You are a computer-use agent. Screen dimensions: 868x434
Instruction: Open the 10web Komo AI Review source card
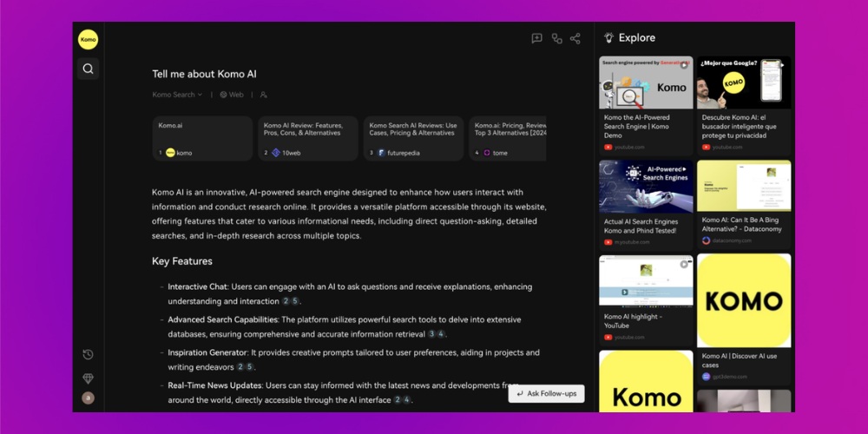tap(308, 138)
